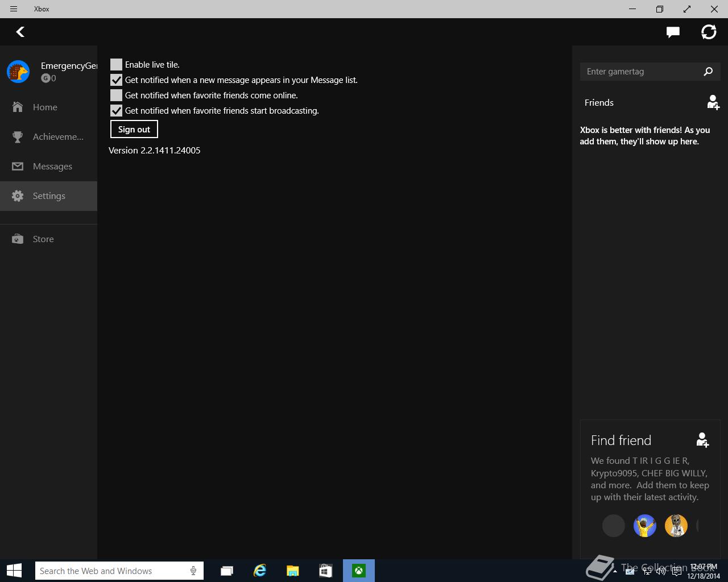The image size is (728, 582).
Task: Enable live tile checkbox
Action: point(116,65)
